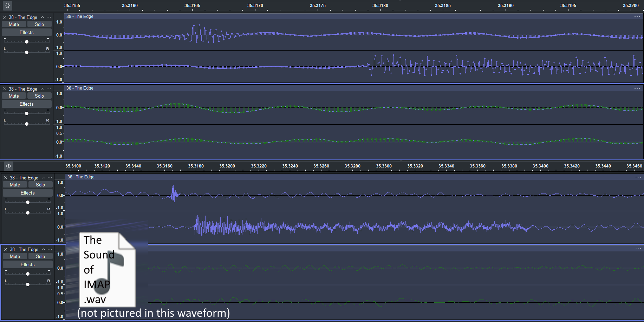Collapse the bottom track via its chevron arrow

point(43,249)
